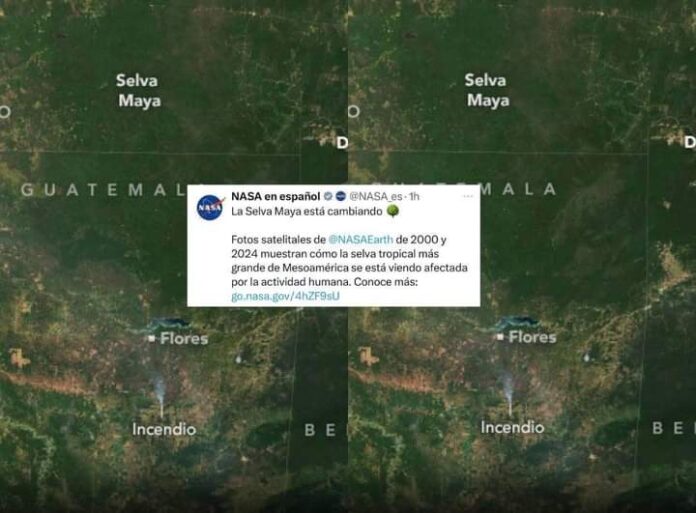The image size is (696, 513).
Task: Click the blue verified checkmark badge
Action: coord(328,196)
